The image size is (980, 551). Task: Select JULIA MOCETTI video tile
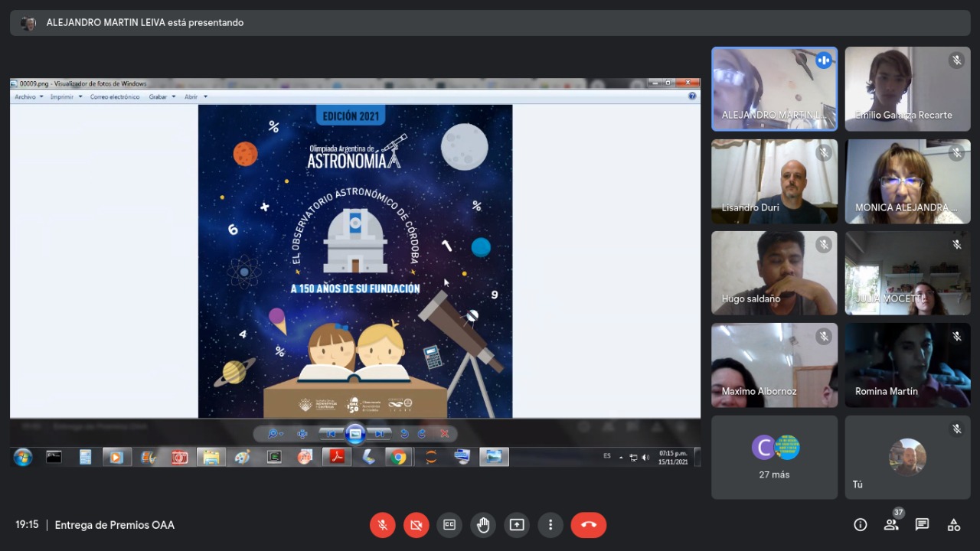[908, 273]
